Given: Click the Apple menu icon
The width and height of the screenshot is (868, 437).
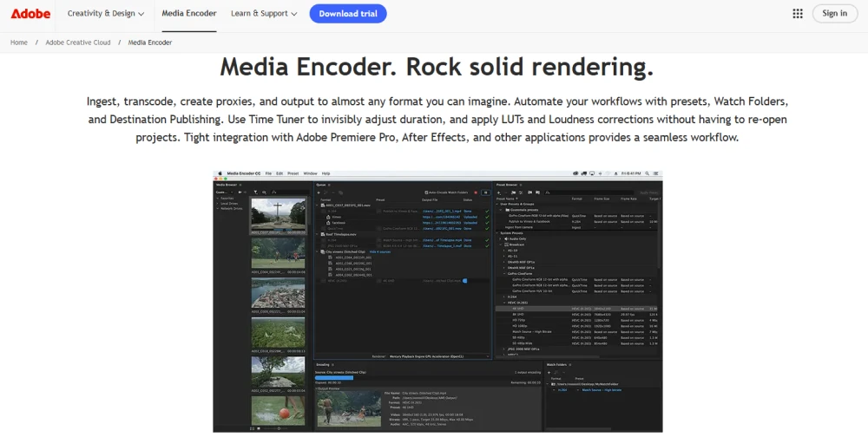Looking at the screenshot, I should click(220, 173).
